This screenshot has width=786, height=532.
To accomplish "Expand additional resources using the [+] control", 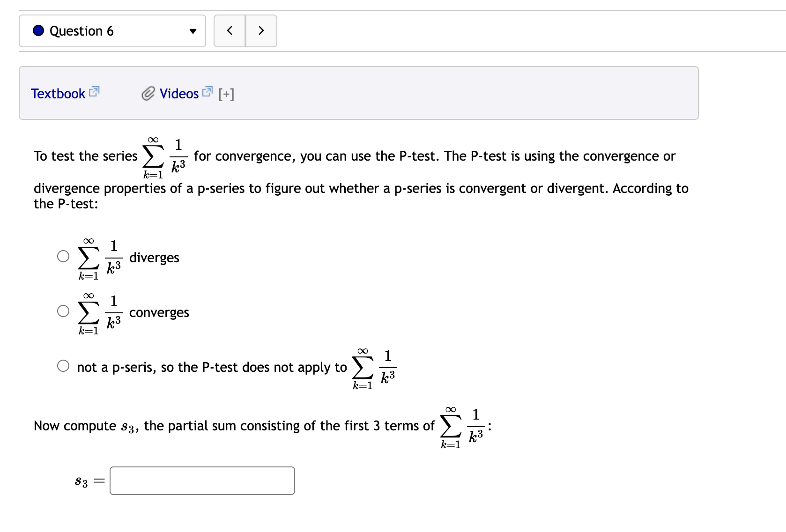I will pos(226,94).
